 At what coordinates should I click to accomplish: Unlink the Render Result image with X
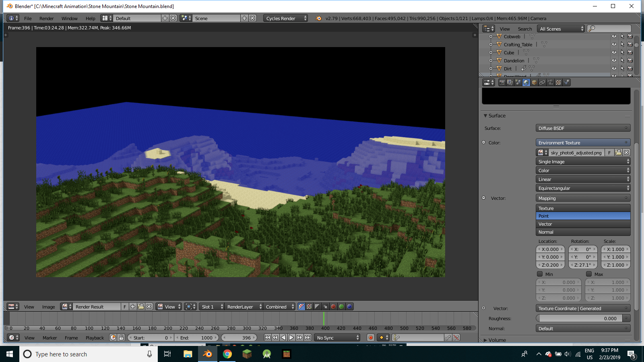click(149, 306)
